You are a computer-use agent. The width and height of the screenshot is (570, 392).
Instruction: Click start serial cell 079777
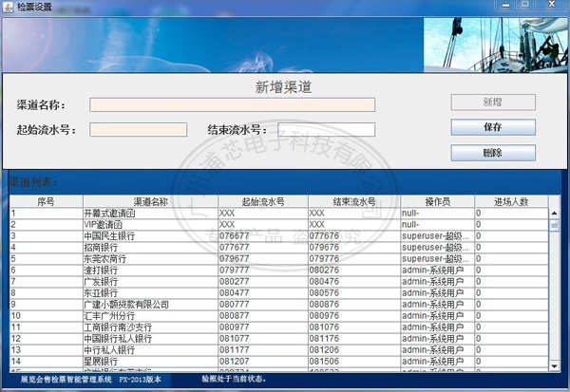263,271
